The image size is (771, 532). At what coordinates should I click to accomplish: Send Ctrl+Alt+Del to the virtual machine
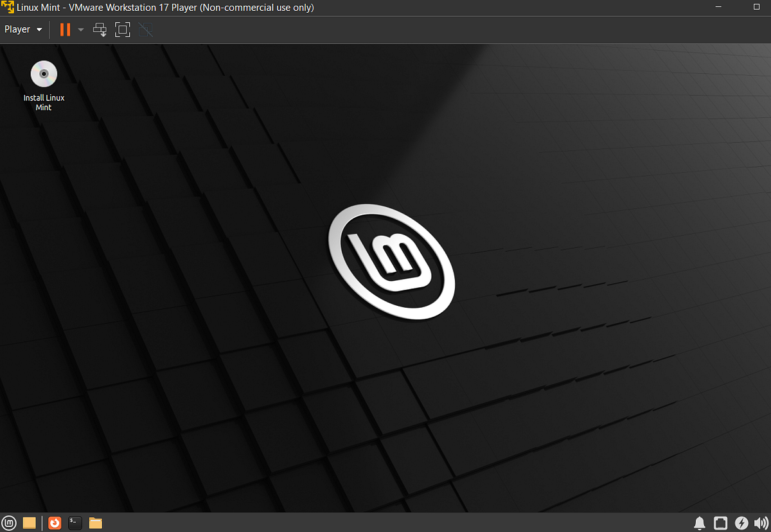[100, 30]
